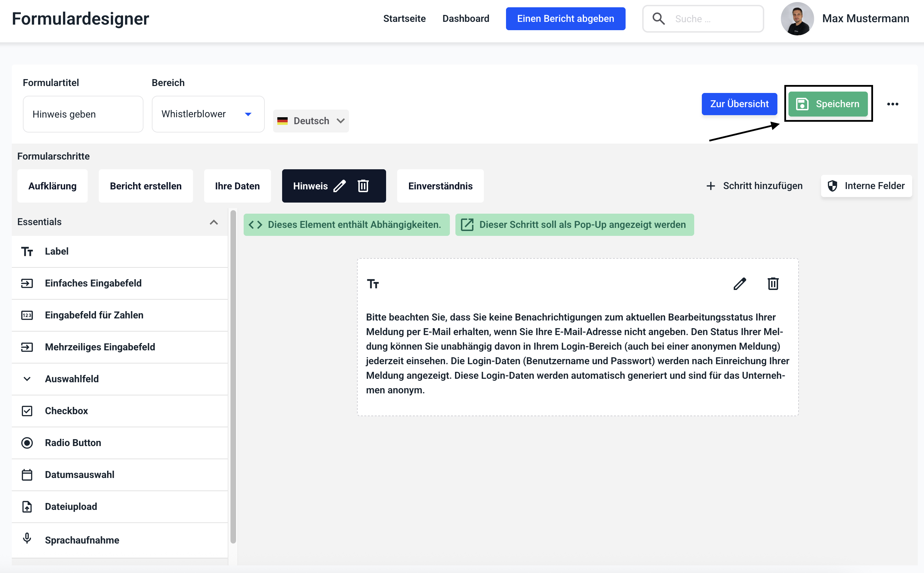Click the Formulartitel input field

[x=83, y=114]
